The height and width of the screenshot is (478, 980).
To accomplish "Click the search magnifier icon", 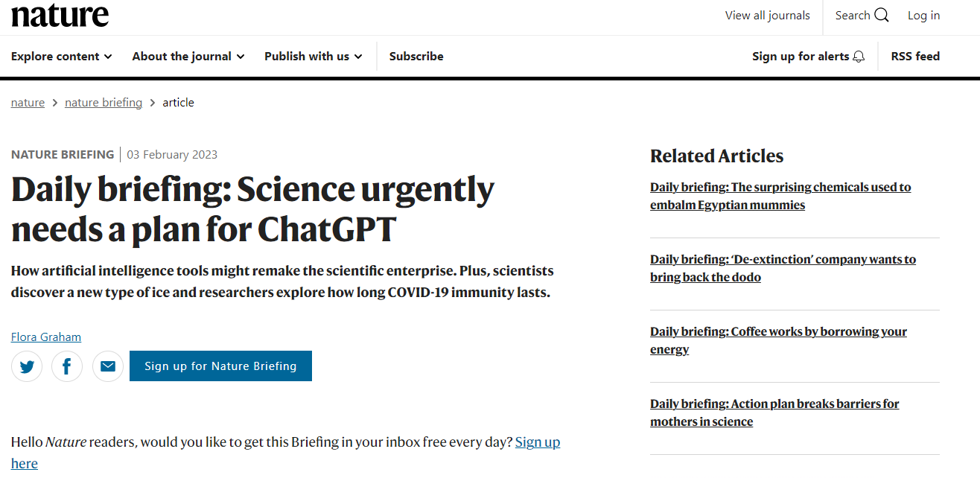I will [x=882, y=16].
